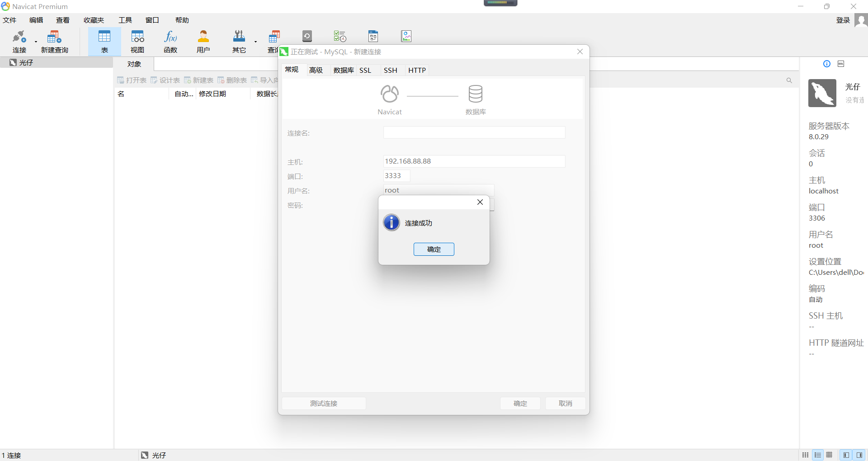Image resolution: width=868 pixels, height=461 pixels.
Task: Confirm the 连接成功 message with 确定
Action: point(434,249)
